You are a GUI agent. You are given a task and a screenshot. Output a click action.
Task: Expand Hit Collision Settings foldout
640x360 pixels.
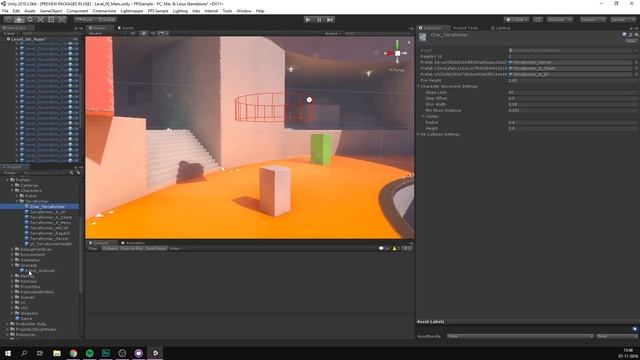click(x=418, y=134)
